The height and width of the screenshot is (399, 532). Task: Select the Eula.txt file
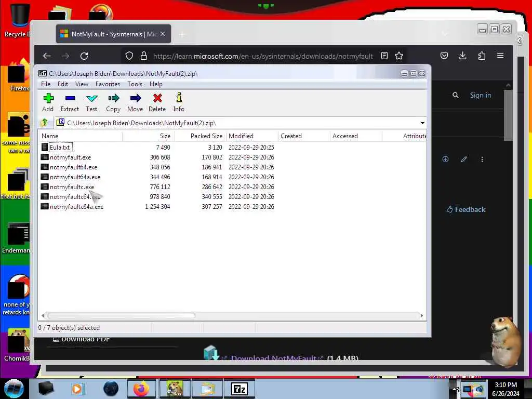pyautogui.click(x=60, y=147)
